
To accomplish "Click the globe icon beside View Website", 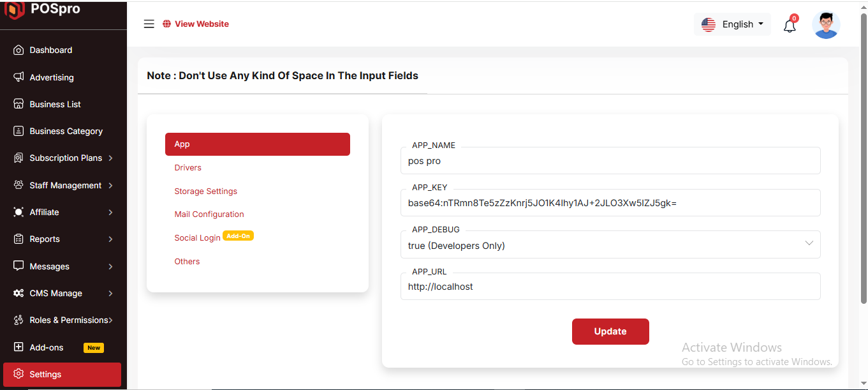I will pyautogui.click(x=167, y=24).
